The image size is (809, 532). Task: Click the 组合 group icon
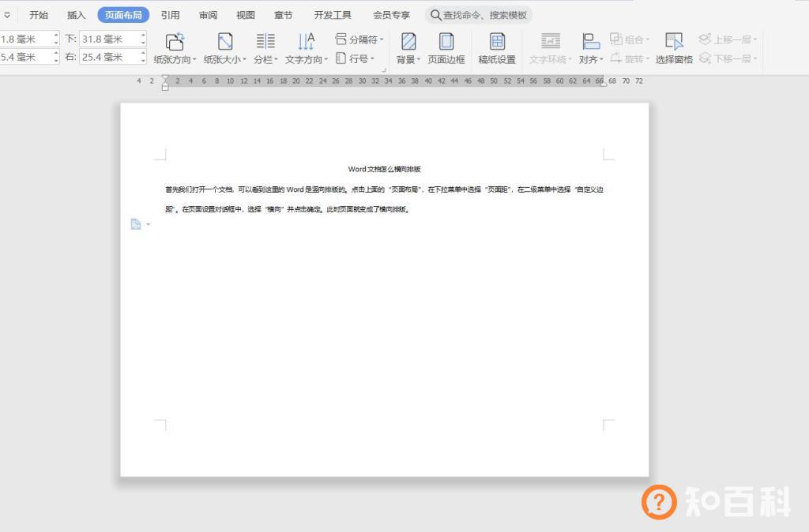616,39
